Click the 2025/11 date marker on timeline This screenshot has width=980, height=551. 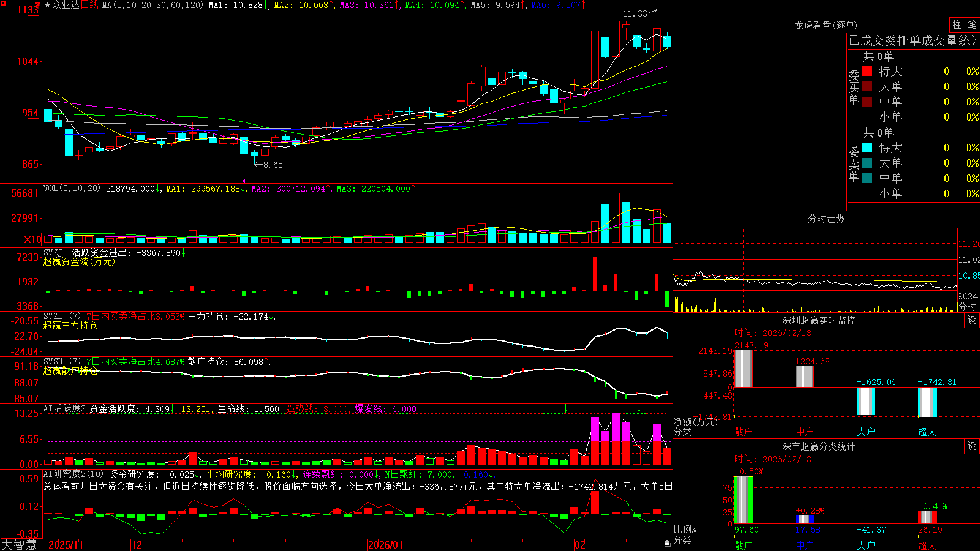(x=66, y=545)
